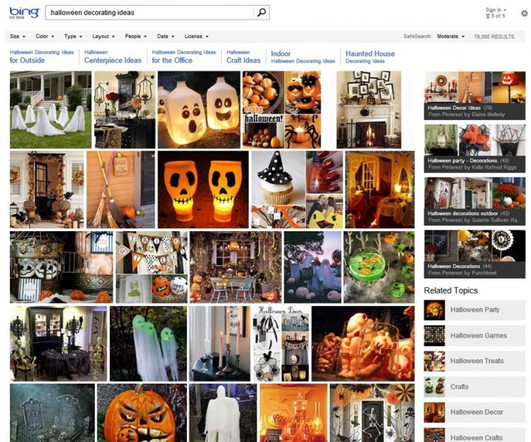Open Halloween Party related topic thumbnail

pos(434,310)
